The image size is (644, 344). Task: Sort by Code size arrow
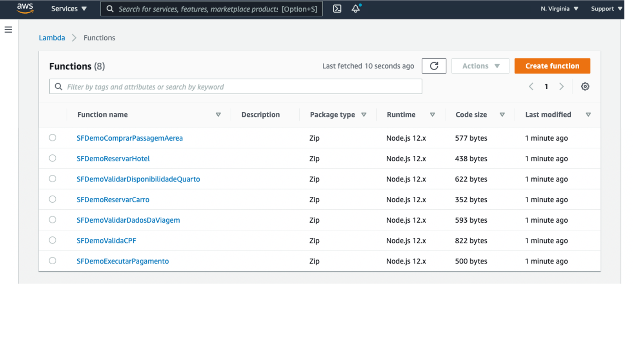point(502,115)
